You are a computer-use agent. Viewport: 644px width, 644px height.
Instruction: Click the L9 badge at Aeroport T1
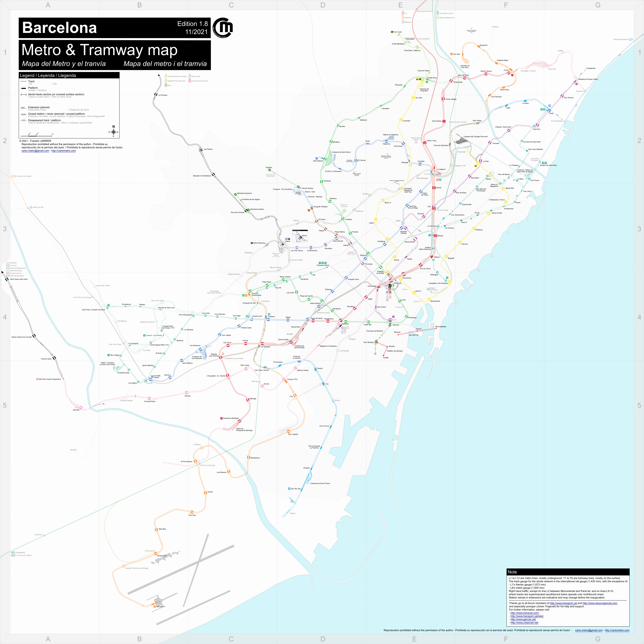[x=155, y=606]
